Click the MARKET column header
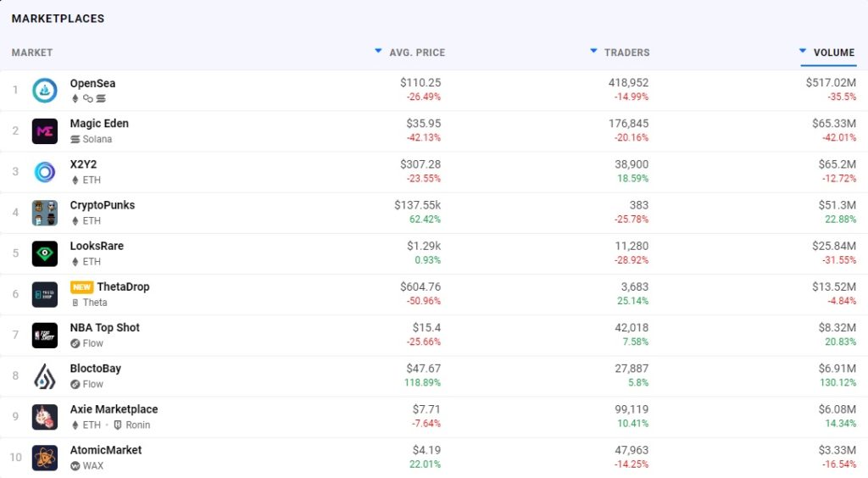 (x=32, y=53)
